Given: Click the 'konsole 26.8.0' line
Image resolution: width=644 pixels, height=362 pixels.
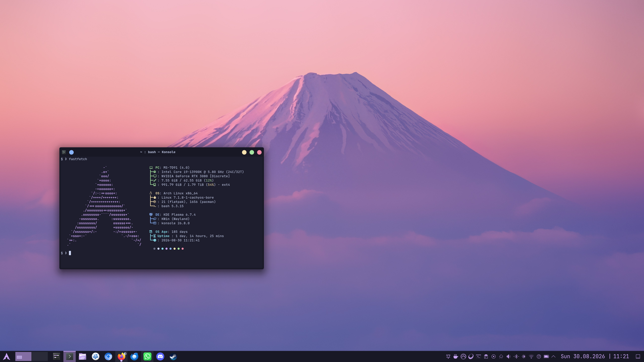Looking at the screenshot, I should (x=170, y=223).
